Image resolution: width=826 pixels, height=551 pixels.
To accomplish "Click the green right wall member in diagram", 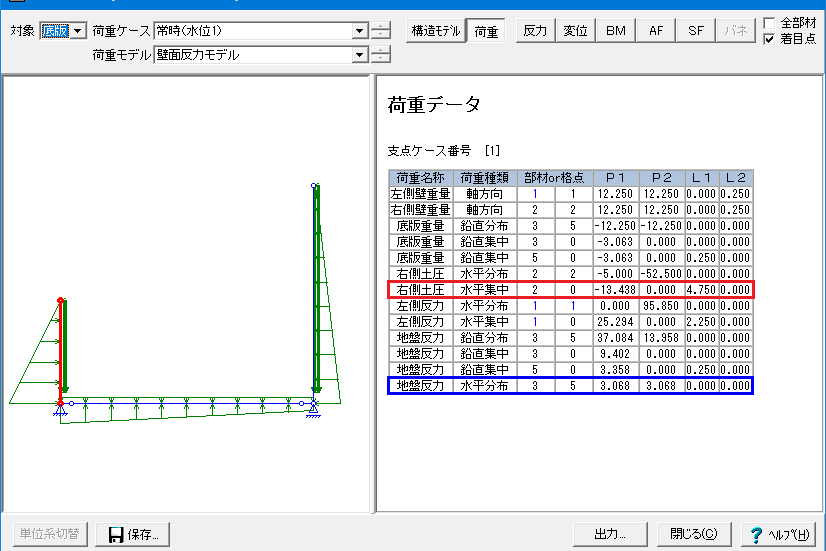I will [317, 289].
